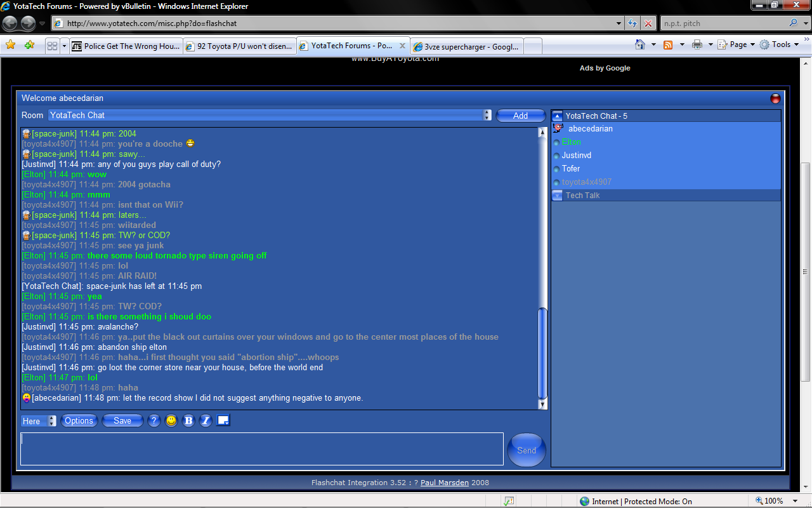Click the Add to Favorites icon
This screenshot has width=812, height=508.
pos(29,45)
